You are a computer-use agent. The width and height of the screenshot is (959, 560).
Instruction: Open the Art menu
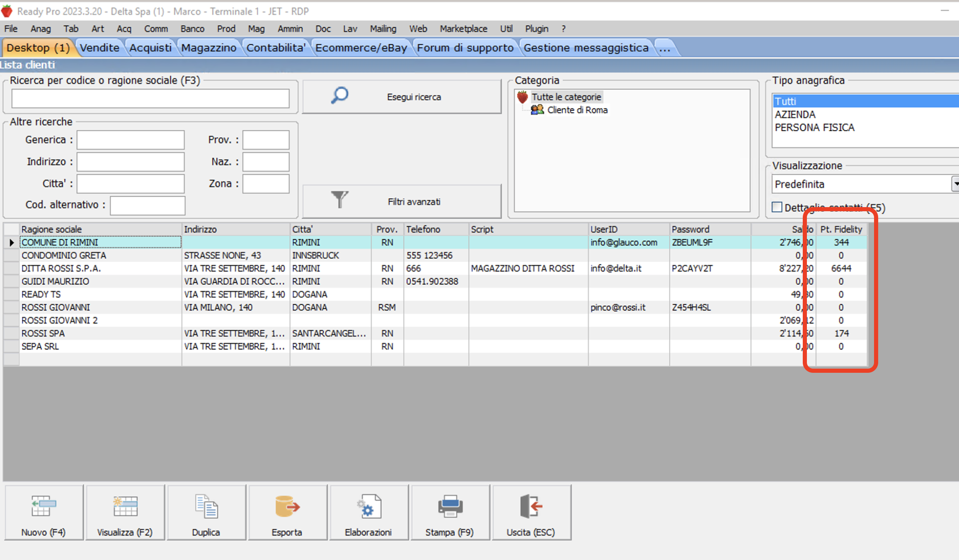point(97,29)
